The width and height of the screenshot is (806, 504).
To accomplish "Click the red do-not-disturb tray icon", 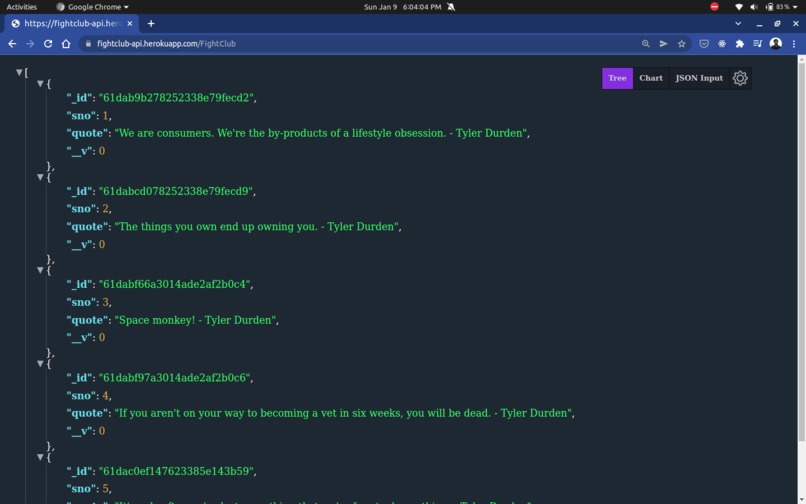I will coord(714,7).
